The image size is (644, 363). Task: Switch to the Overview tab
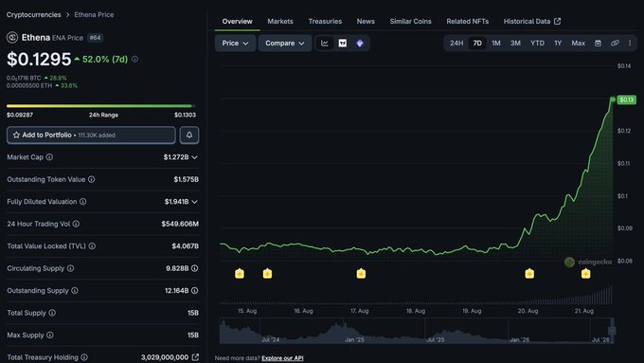click(x=237, y=22)
